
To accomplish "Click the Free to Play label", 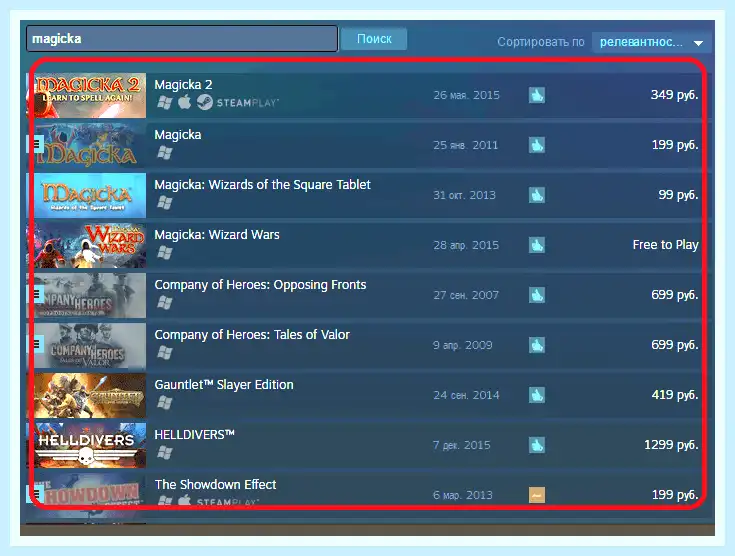I will click(665, 245).
